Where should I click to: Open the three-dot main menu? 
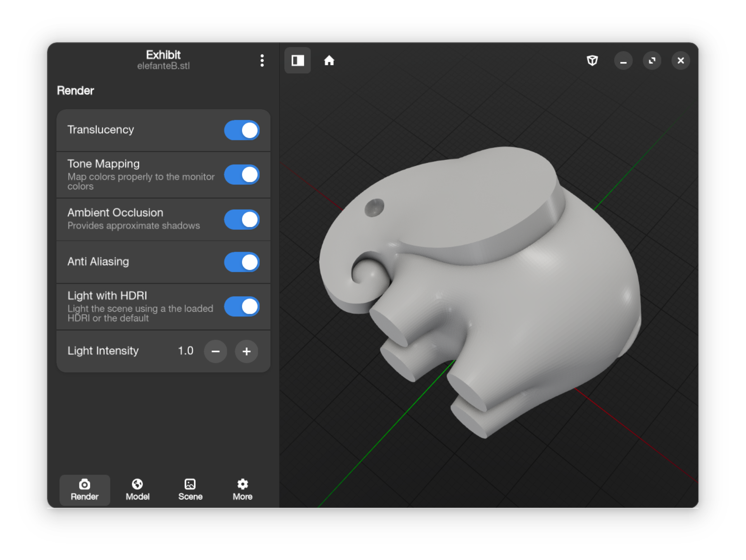[x=262, y=60]
